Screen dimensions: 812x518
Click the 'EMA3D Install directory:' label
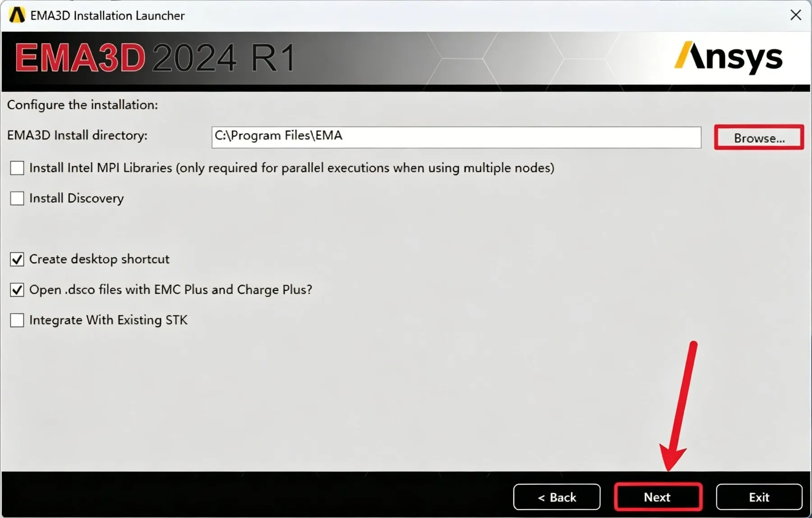[x=77, y=135]
